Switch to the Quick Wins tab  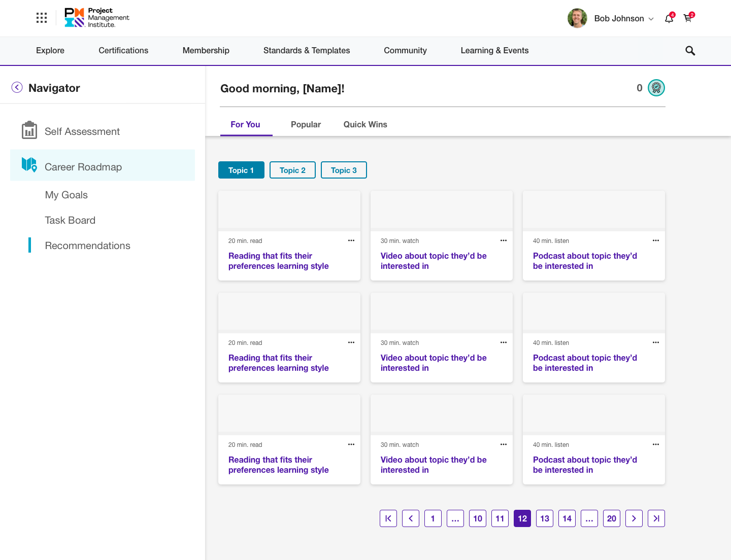[365, 125]
